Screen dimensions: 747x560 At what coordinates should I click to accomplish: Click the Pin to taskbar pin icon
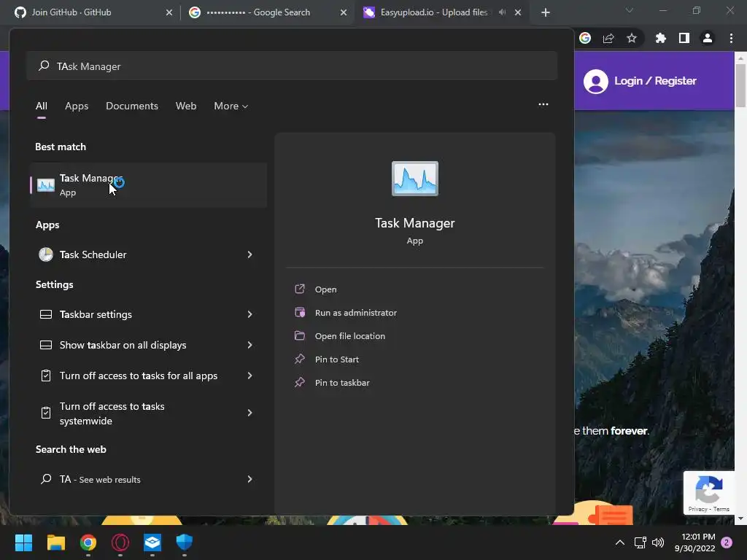[300, 382]
